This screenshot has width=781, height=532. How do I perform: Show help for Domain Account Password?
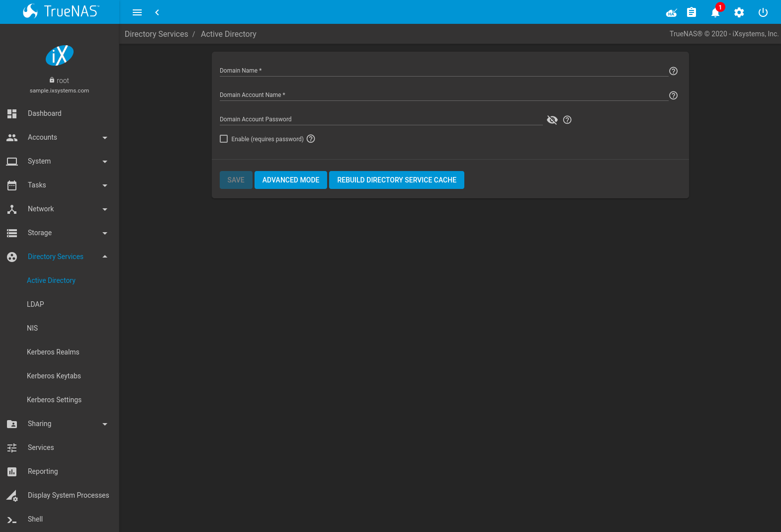click(x=567, y=120)
